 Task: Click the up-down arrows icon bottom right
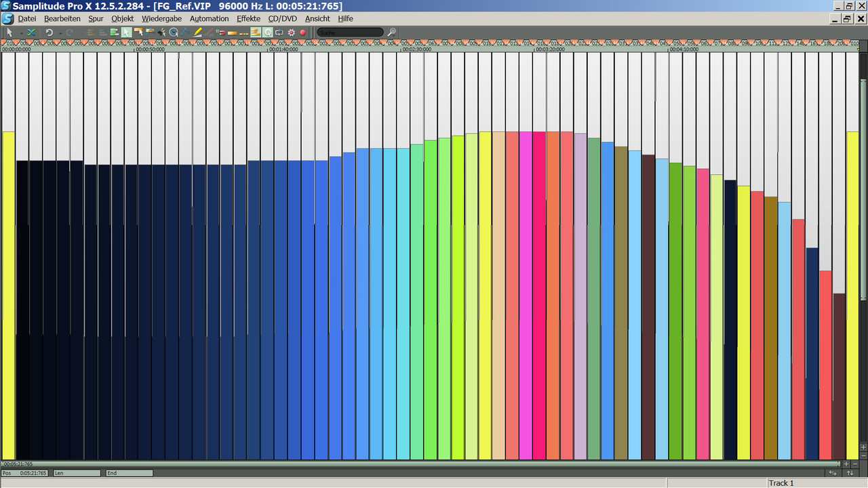pos(850,473)
